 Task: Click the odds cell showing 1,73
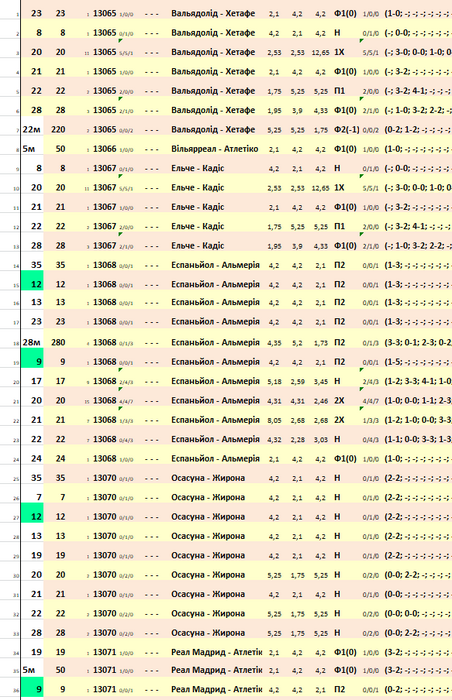pos(321,343)
